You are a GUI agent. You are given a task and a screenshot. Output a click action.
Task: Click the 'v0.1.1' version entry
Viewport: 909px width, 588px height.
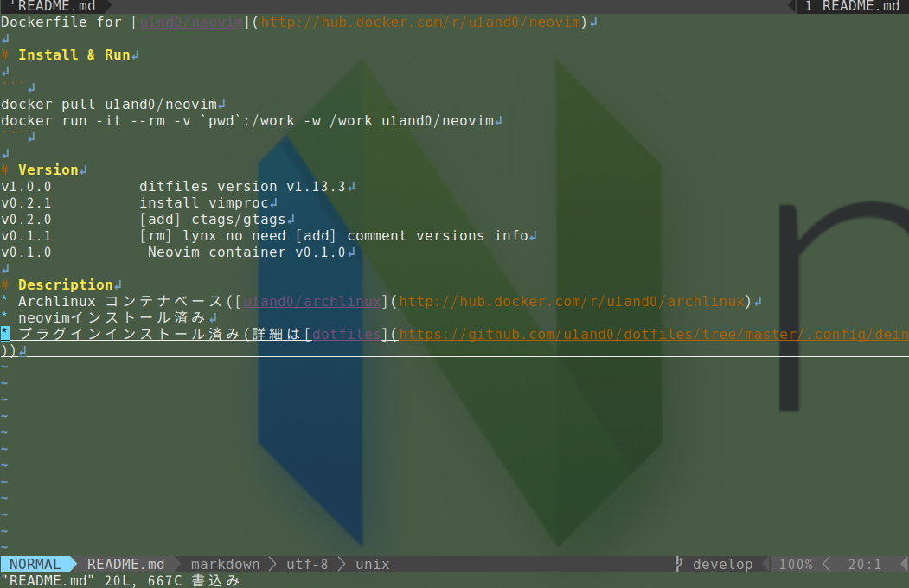point(26,236)
